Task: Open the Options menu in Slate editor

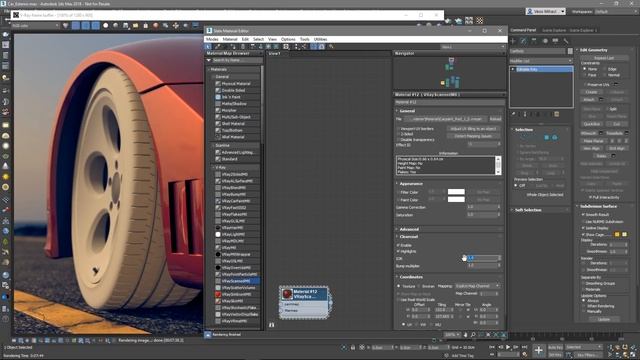Action: coord(288,39)
